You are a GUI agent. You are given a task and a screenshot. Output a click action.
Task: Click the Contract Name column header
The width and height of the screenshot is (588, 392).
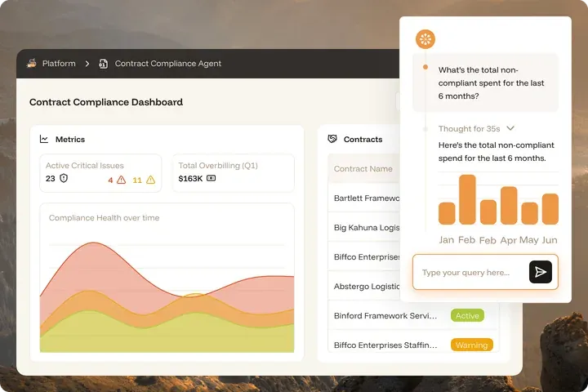coord(363,169)
